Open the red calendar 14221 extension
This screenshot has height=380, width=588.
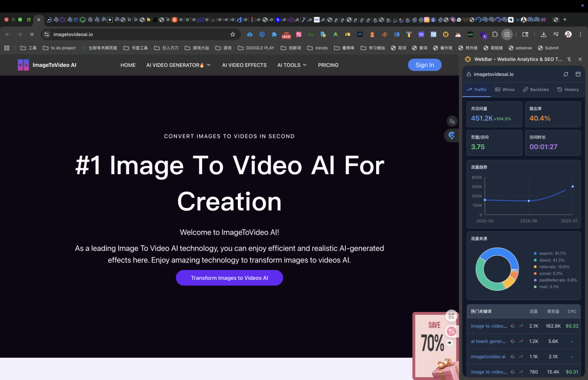tap(286, 35)
